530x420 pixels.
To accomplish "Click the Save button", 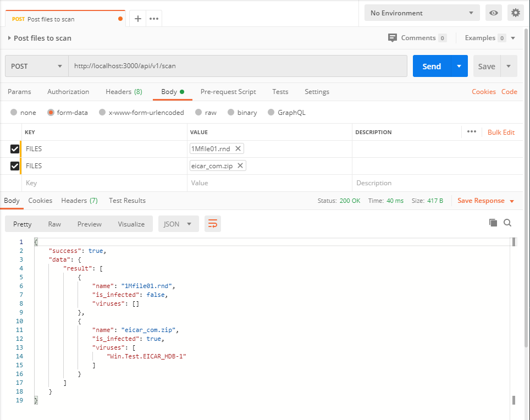I will pyautogui.click(x=487, y=66).
